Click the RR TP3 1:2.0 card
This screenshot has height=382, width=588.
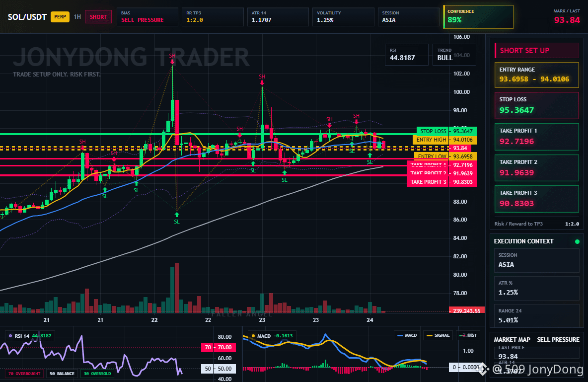tap(213, 17)
